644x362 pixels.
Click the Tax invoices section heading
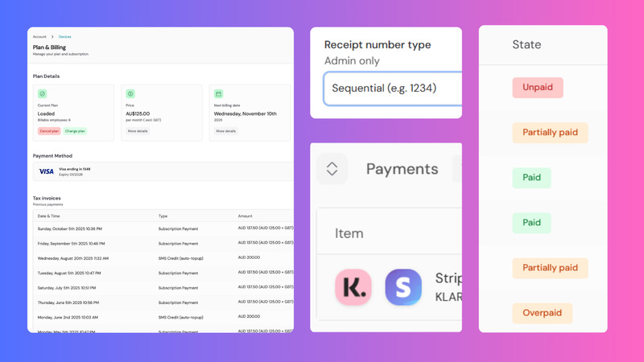47,198
